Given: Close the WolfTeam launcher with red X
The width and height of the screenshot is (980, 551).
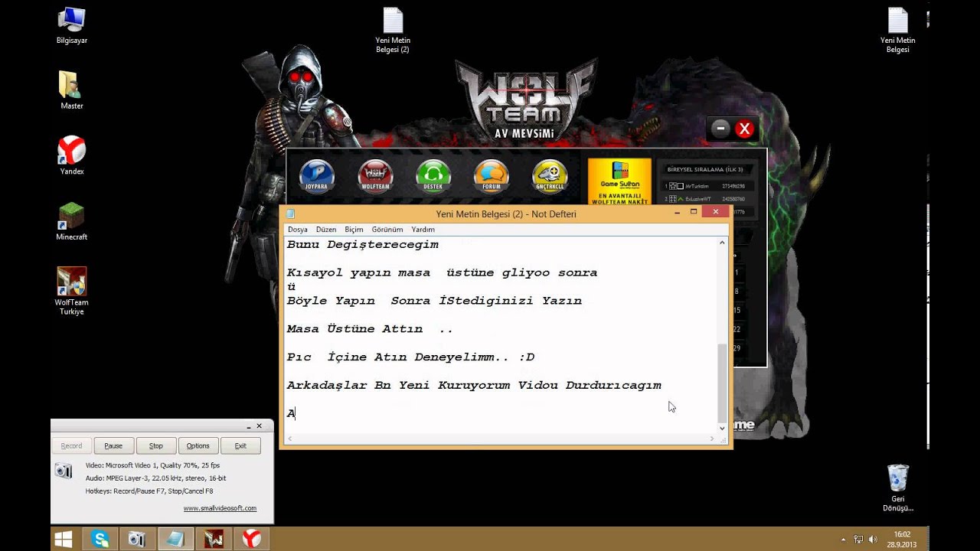Looking at the screenshot, I should pyautogui.click(x=744, y=129).
